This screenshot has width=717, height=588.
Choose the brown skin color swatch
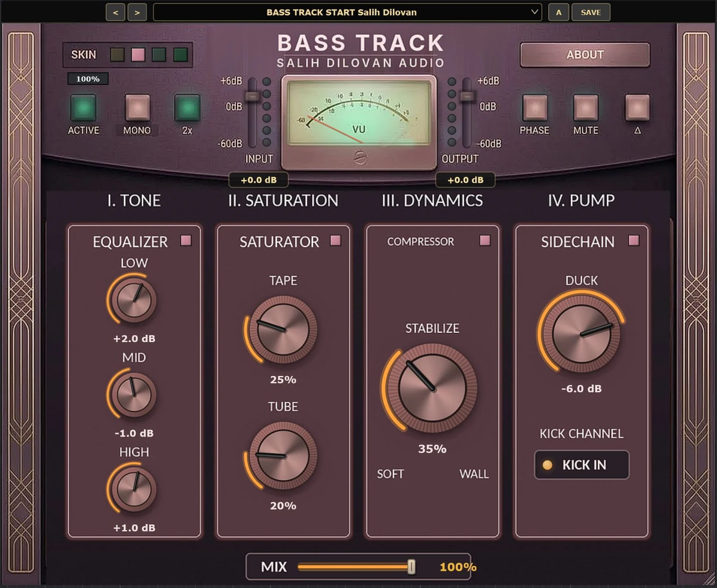click(118, 55)
